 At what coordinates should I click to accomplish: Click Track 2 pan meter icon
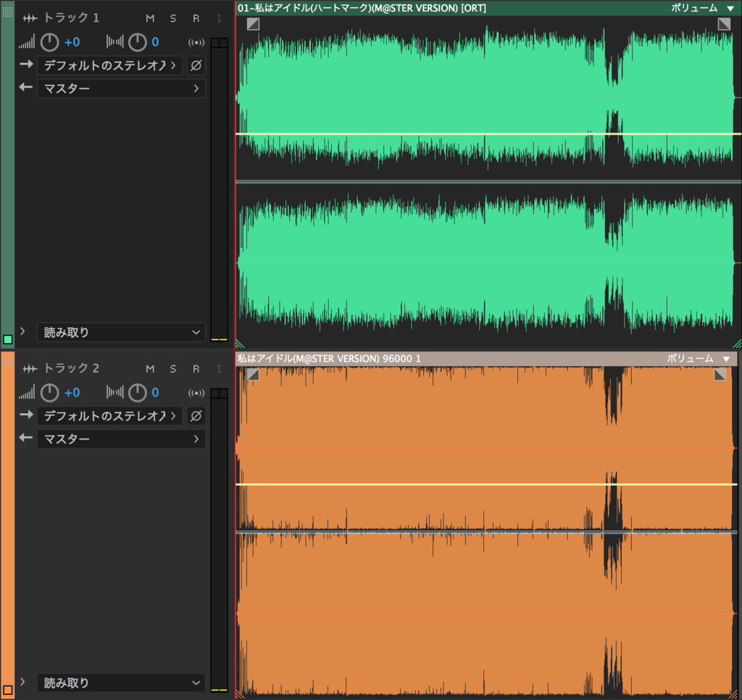pyautogui.click(x=115, y=392)
